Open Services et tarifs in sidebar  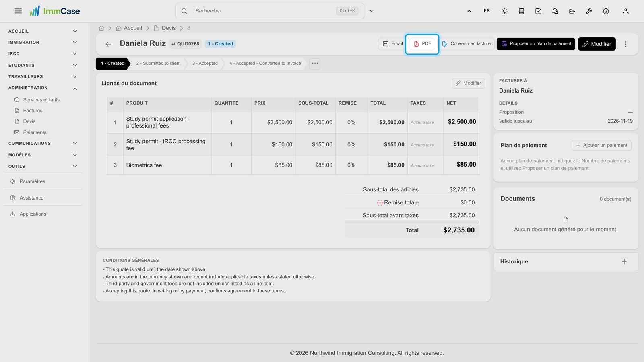pyautogui.click(x=37, y=100)
